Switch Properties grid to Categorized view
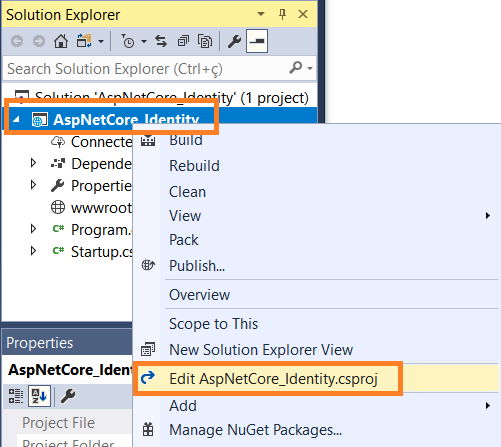Screen dimensions: 501x447 [15, 396]
